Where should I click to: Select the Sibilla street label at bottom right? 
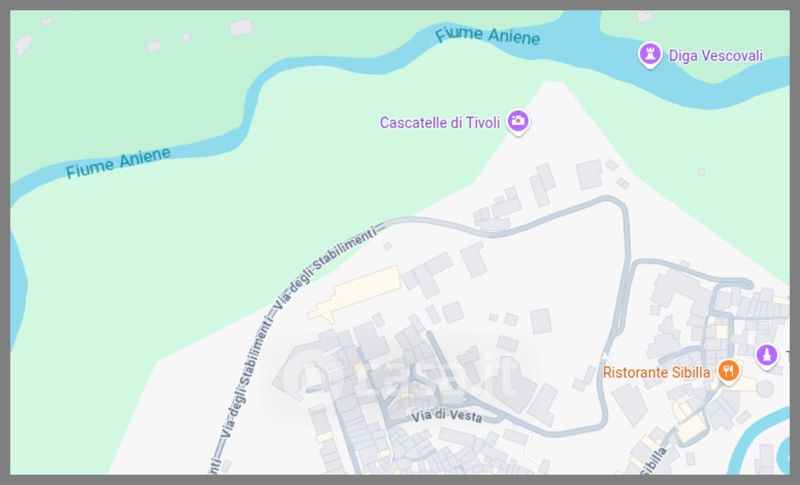pyautogui.click(x=654, y=461)
